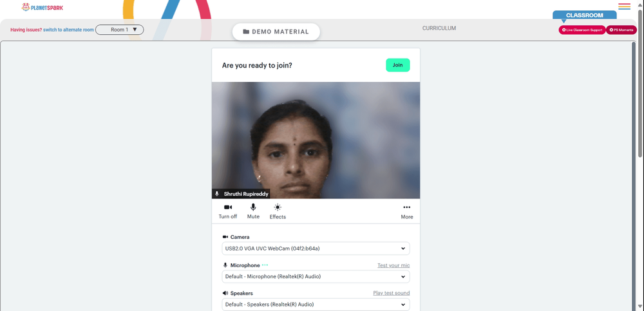The width and height of the screenshot is (644, 311).
Task: Mute the microphone
Action: 253,211
